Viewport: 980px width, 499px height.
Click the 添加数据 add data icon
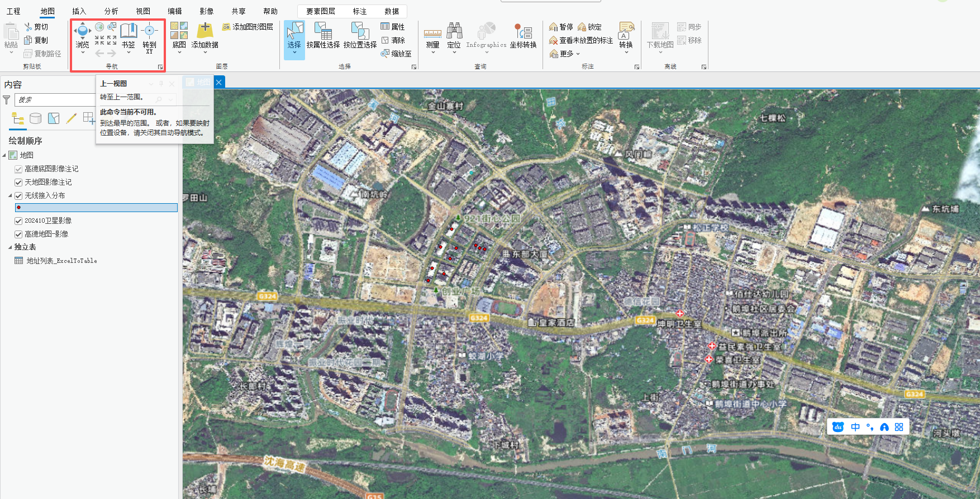point(205,30)
